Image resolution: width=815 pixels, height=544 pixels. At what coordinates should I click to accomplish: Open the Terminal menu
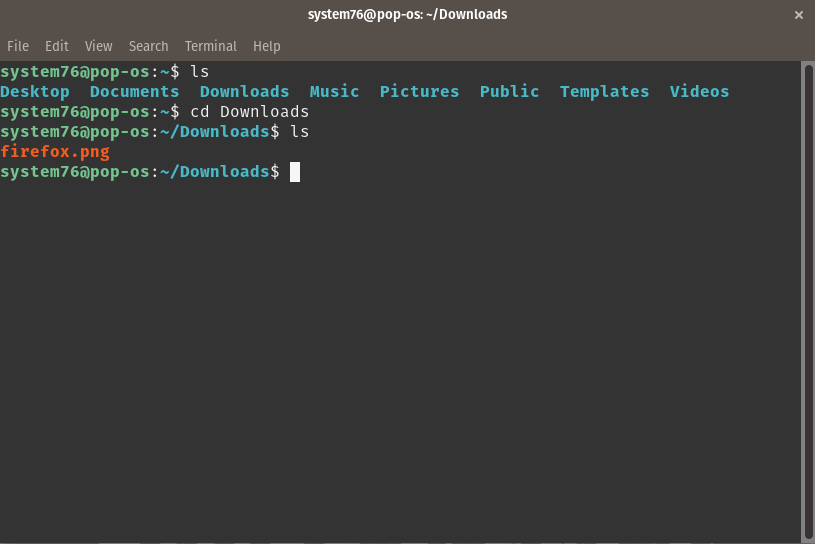(210, 46)
